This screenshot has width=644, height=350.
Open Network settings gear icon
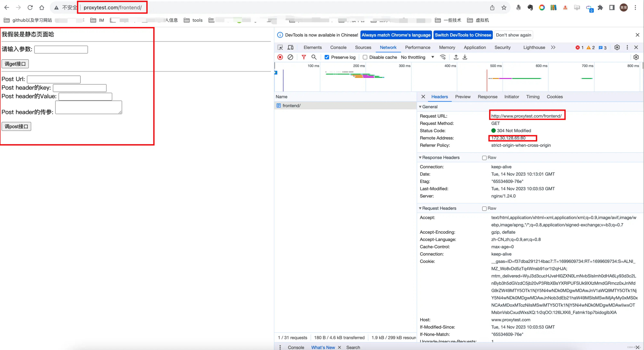(636, 57)
